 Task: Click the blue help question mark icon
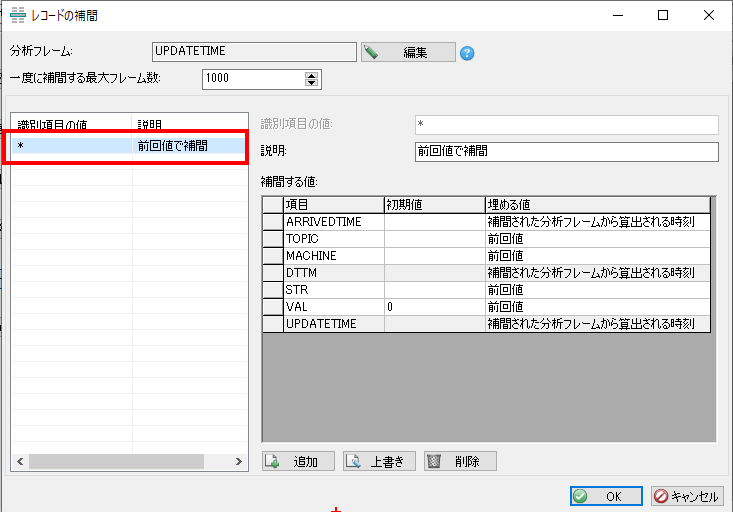pyautogui.click(x=467, y=53)
